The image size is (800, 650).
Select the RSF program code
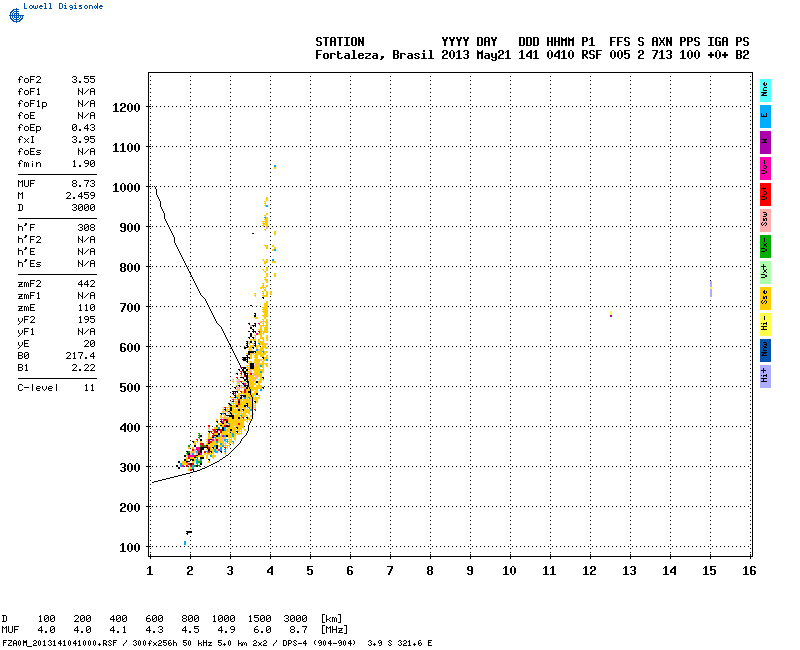[591, 55]
